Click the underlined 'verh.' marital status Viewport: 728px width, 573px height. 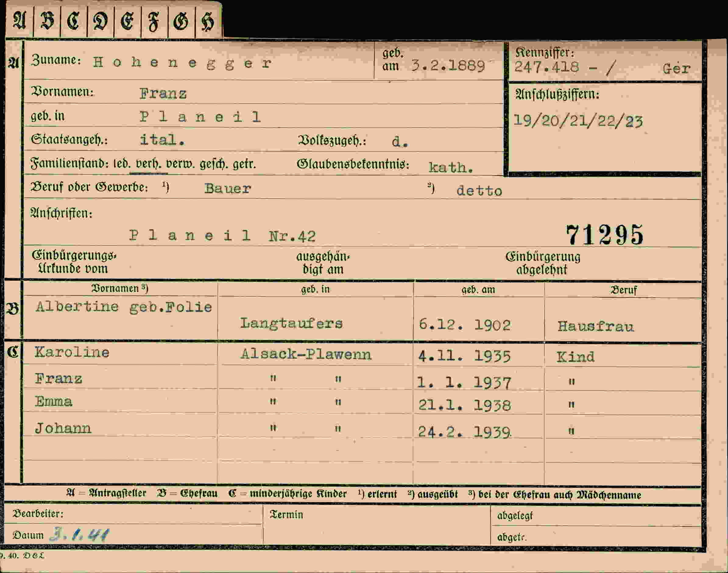click(x=149, y=164)
